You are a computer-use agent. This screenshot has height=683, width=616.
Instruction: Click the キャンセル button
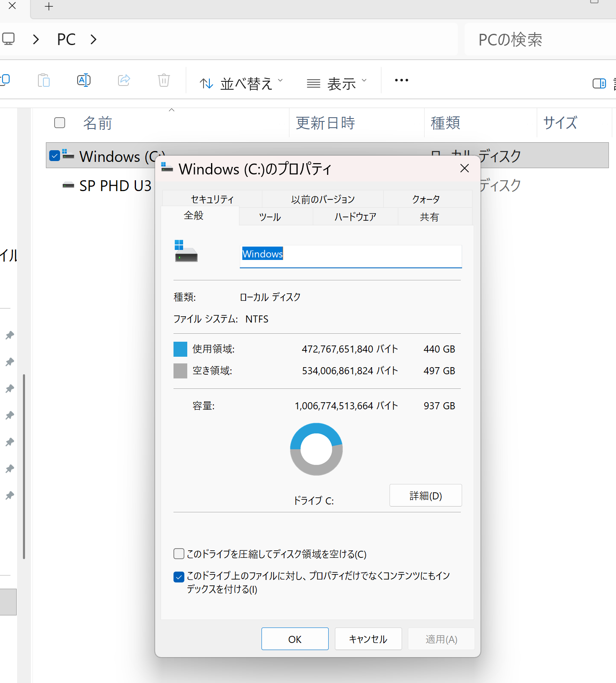pos(368,639)
